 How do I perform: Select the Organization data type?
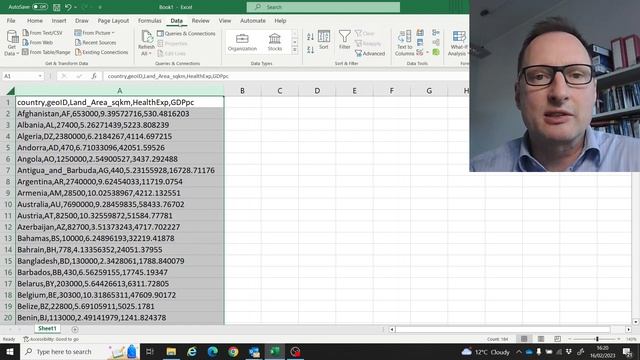(x=242, y=42)
